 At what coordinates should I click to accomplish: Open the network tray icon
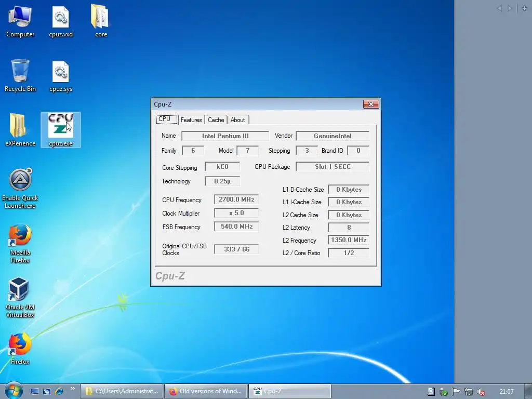coord(469,392)
